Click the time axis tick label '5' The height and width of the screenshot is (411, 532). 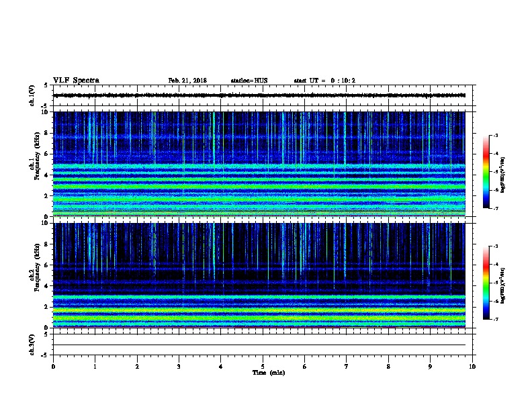[263, 367]
